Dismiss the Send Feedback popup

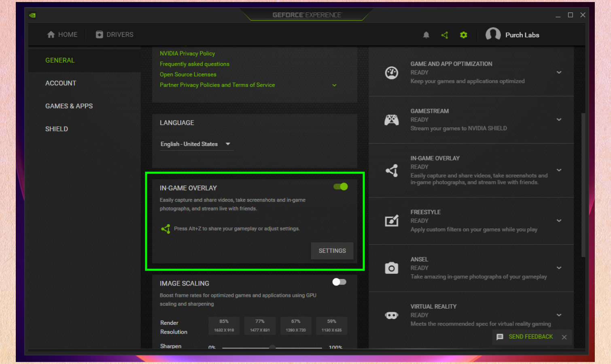click(564, 337)
